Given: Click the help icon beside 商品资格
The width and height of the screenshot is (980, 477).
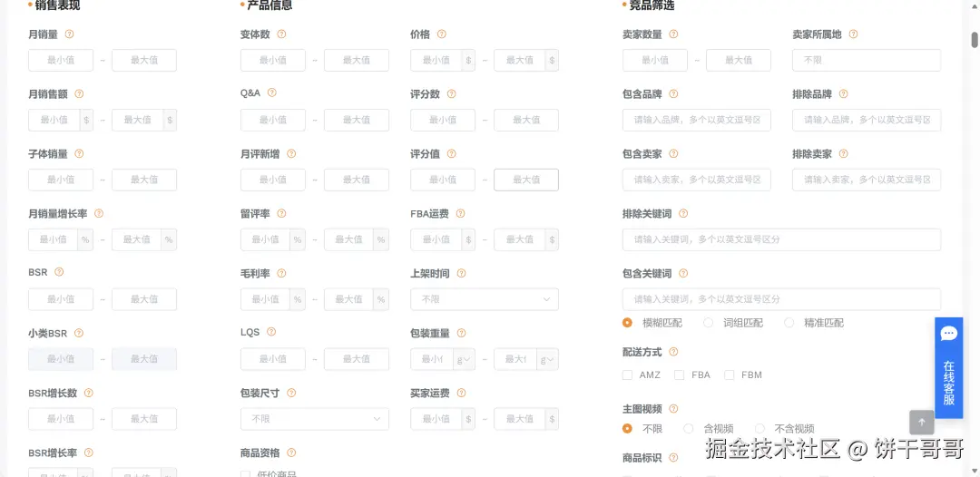Looking at the screenshot, I should click(x=291, y=453).
